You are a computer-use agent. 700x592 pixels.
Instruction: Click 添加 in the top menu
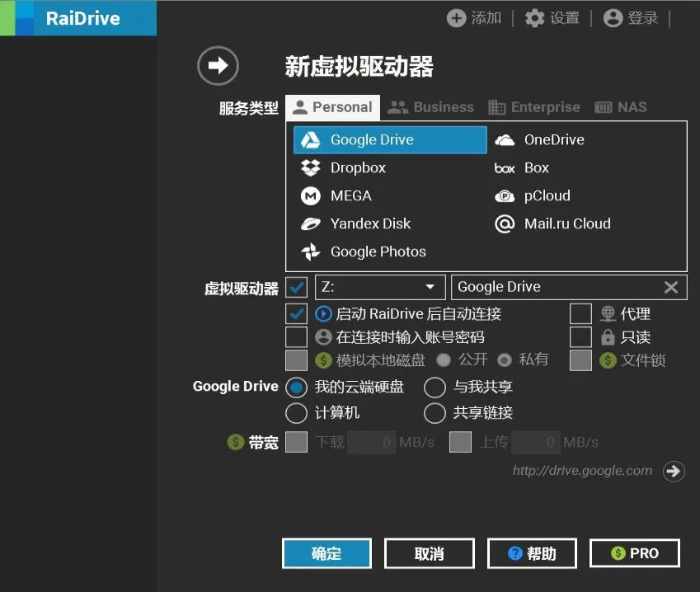(x=486, y=18)
